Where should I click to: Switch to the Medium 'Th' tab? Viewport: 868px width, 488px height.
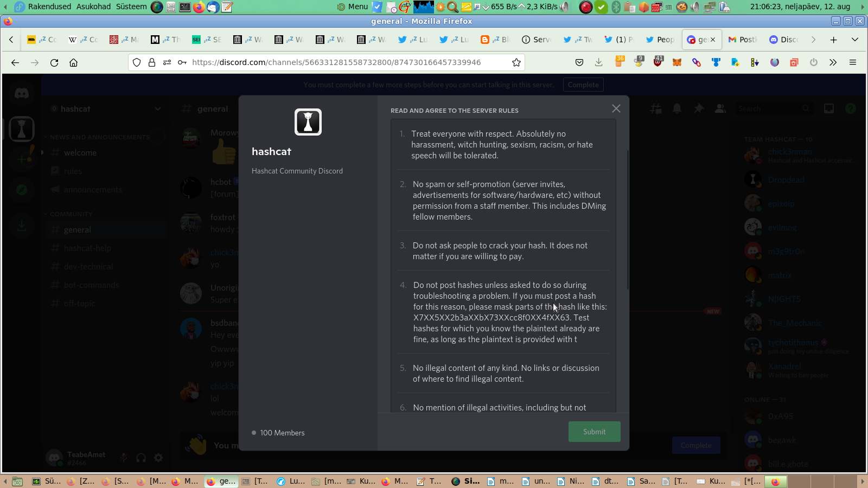165,40
